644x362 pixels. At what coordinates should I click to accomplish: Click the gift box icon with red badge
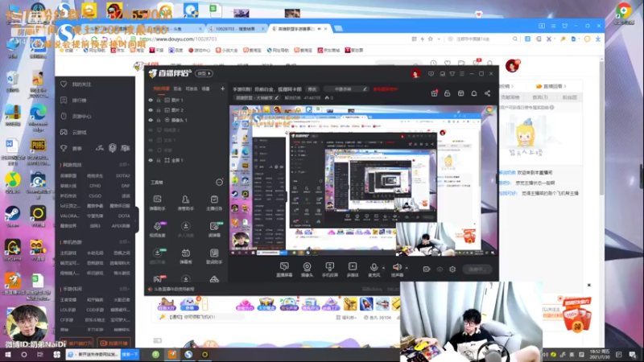tap(434, 93)
